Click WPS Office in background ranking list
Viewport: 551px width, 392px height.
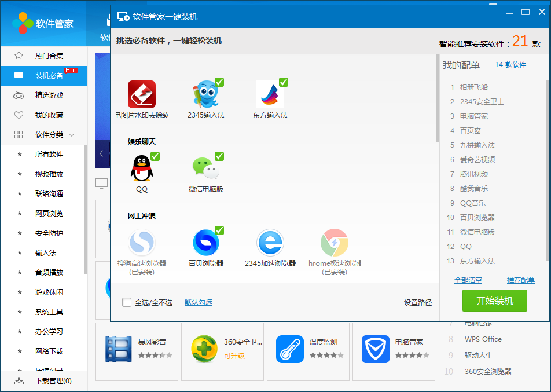[483, 339]
